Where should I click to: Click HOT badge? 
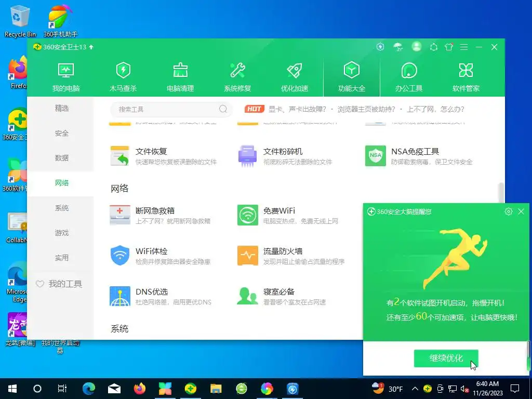[254, 109]
